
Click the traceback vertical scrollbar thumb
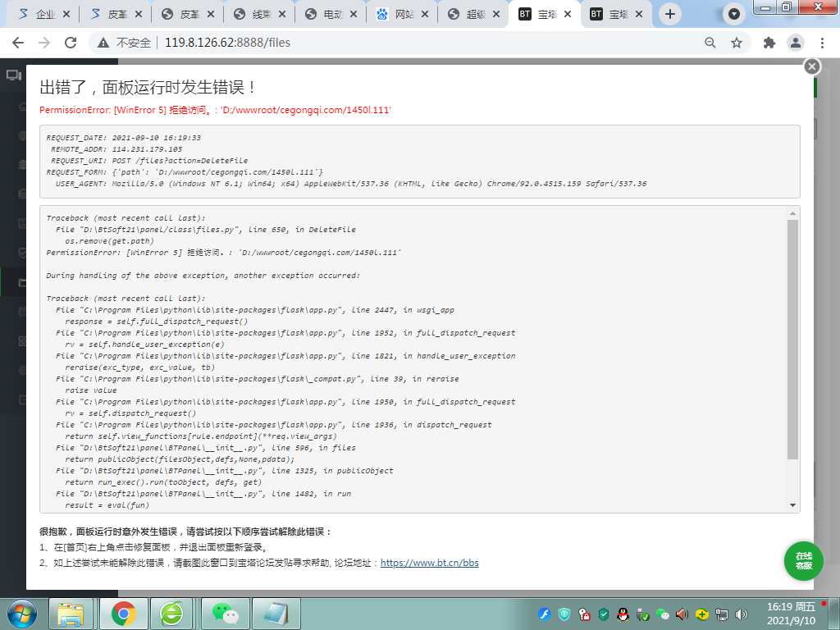tap(793, 339)
